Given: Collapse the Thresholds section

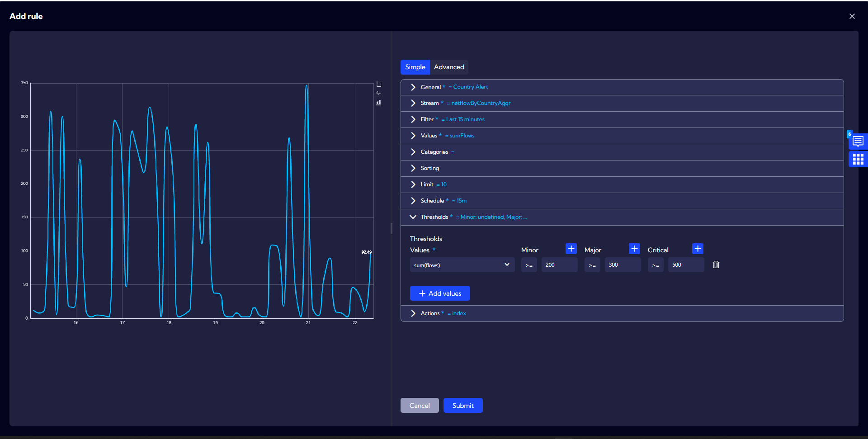Looking at the screenshot, I should click(x=413, y=217).
